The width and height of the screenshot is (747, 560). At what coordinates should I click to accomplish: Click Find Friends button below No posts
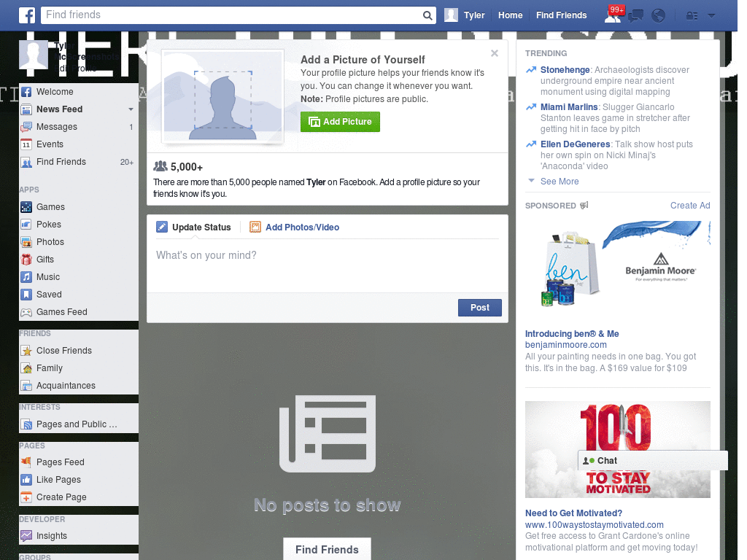327,550
